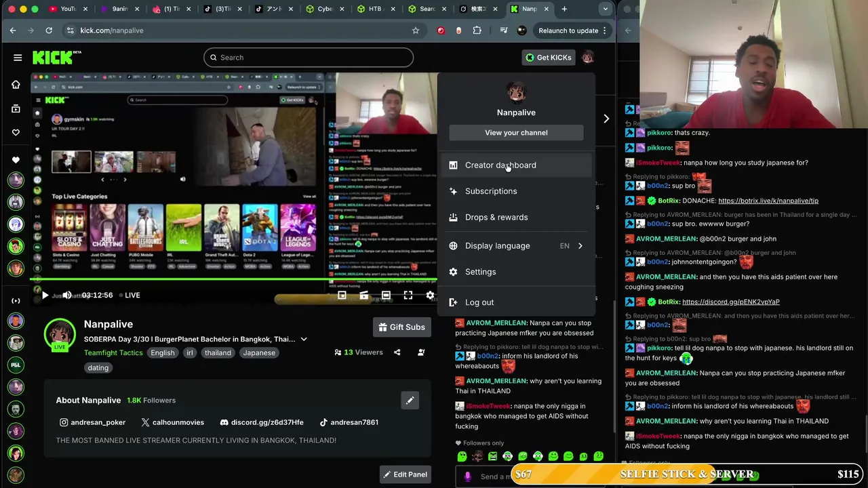Choose Log out from the menu

click(516, 302)
